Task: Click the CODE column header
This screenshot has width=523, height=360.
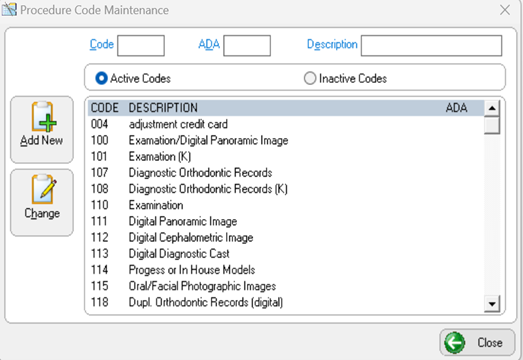Action: (105, 108)
